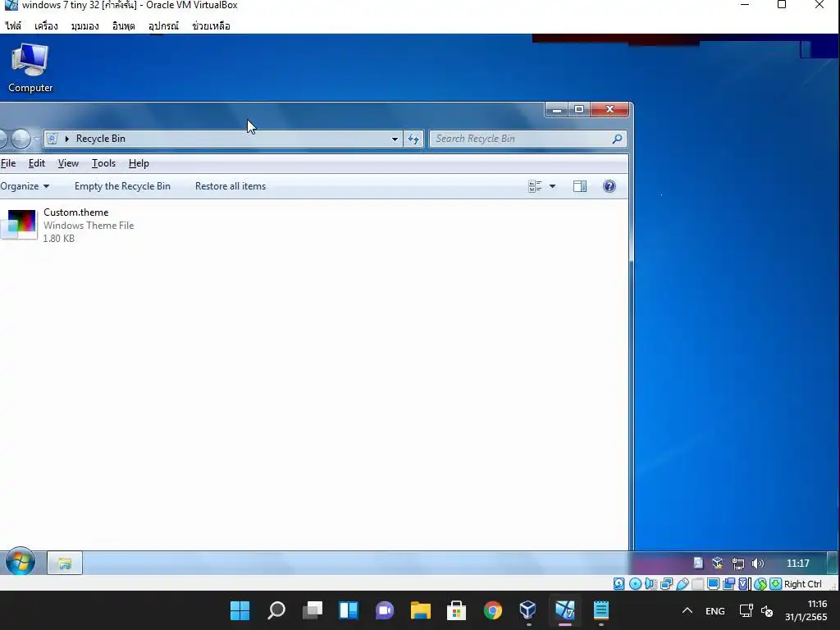840x630 pixels.
Task: Open the File menu in Explorer
Action: click(x=8, y=163)
